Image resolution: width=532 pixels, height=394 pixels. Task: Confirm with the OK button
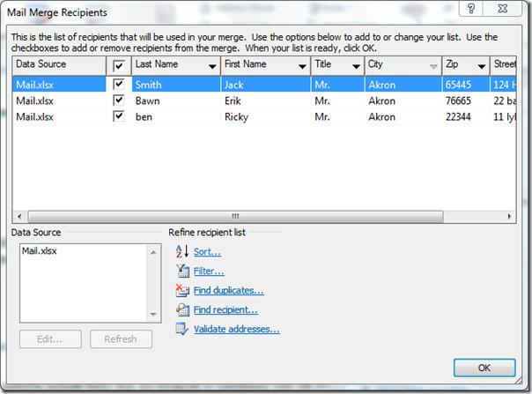pos(484,368)
